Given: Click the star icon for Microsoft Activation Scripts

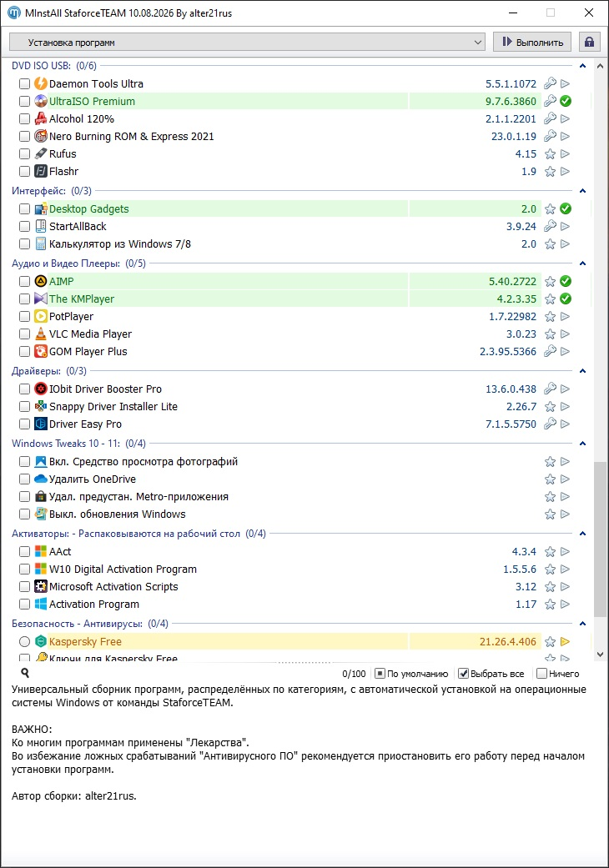Looking at the screenshot, I should tap(550, 587).
